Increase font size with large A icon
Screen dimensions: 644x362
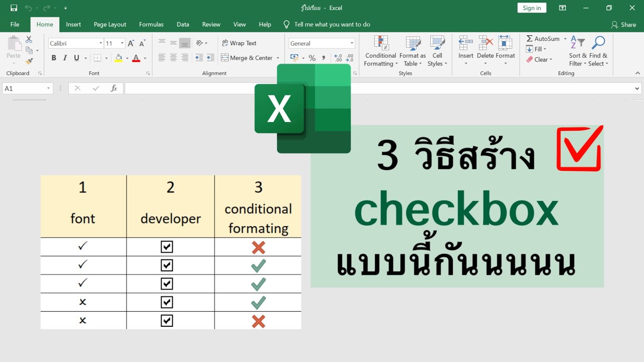131,43
